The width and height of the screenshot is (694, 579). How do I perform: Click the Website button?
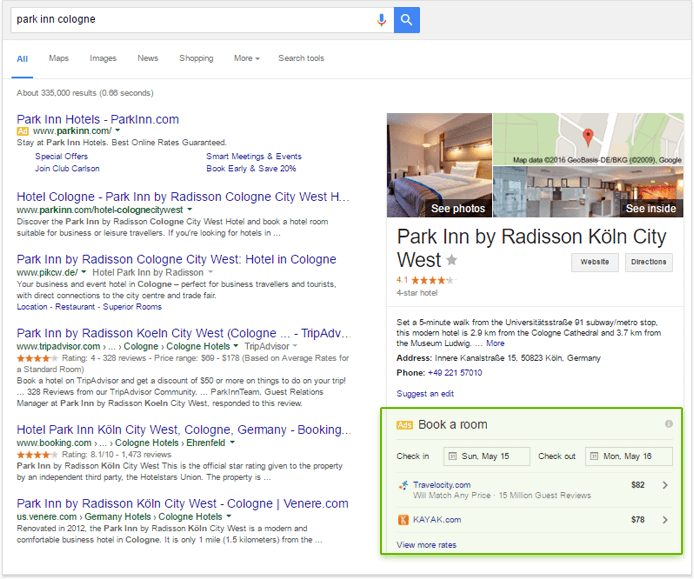(594, 262)
